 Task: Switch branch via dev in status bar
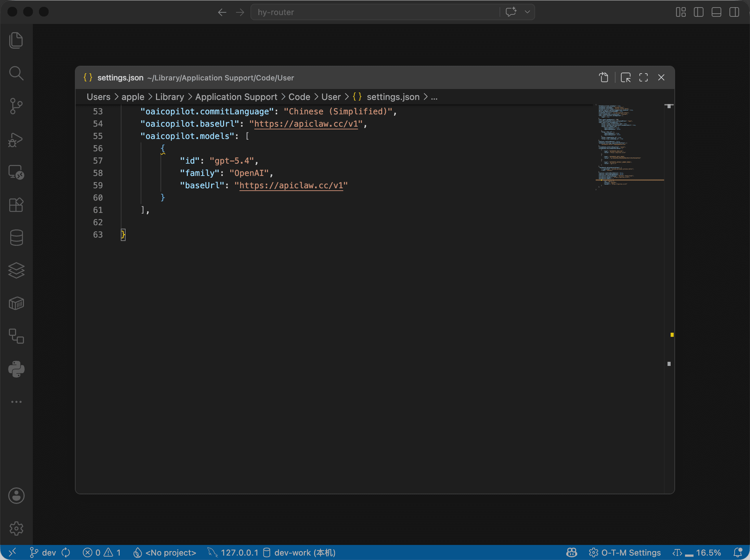tap(43, 552)
